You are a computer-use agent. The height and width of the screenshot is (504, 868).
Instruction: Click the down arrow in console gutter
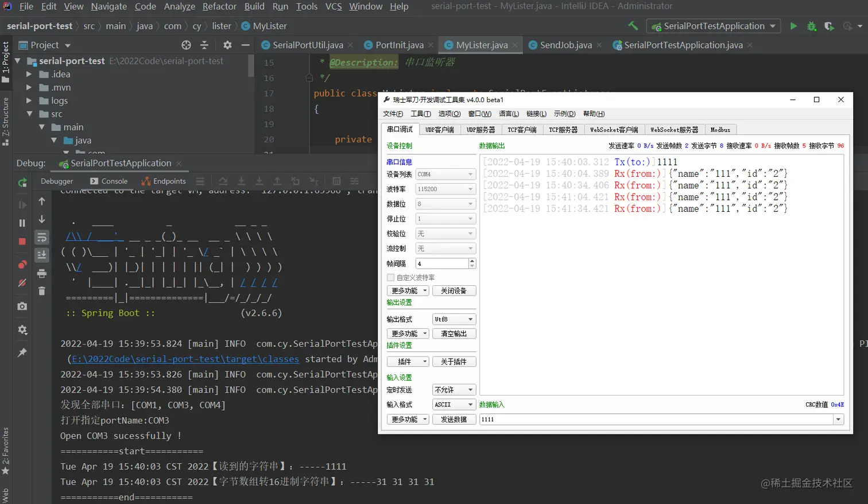[x=42, y=219]
